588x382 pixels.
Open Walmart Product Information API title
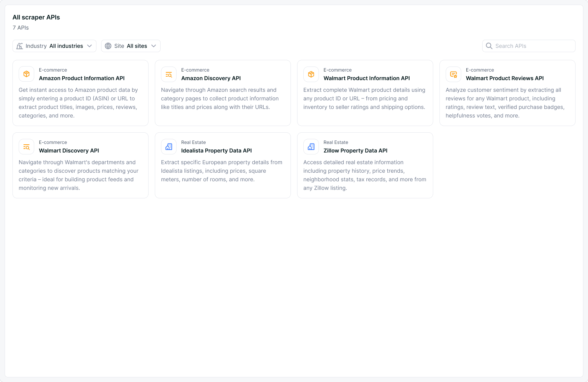[367, 78]
